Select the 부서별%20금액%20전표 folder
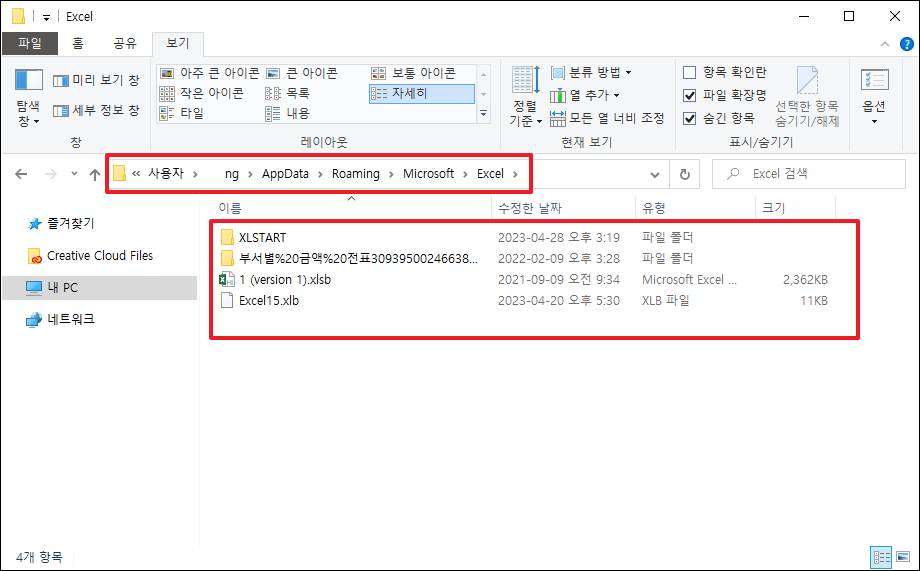This screenshot has height=571, width=920. point(350,259)
